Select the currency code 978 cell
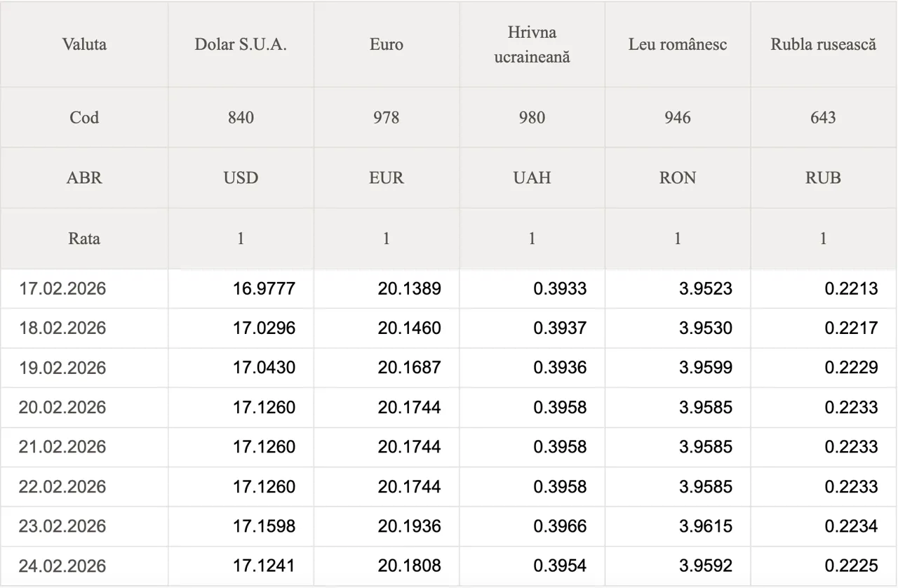The width and height of the screenshot is (898, 588). point(387,117)
